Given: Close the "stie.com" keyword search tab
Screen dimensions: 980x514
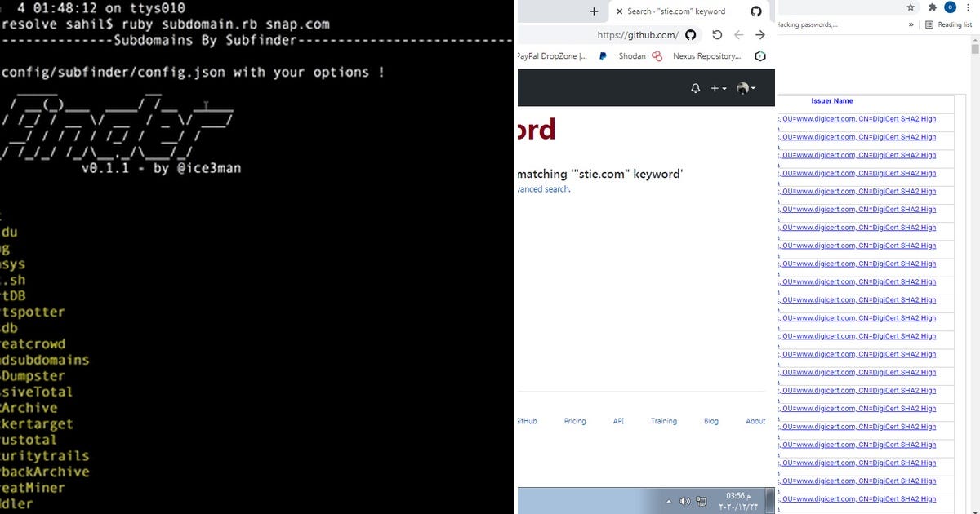Looking at the screenshot, I should coord(620,11).
